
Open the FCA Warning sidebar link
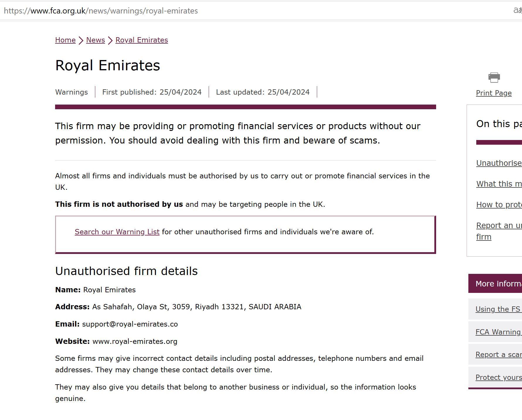point(498,332)
